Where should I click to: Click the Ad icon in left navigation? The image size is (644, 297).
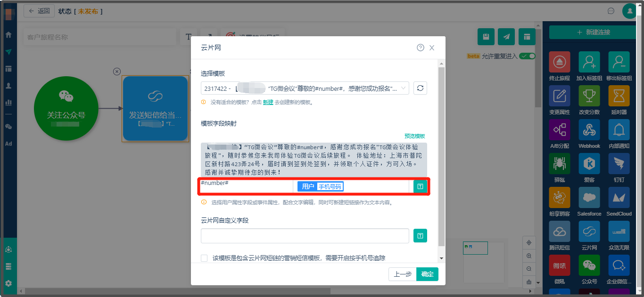(x=8, y=144)
